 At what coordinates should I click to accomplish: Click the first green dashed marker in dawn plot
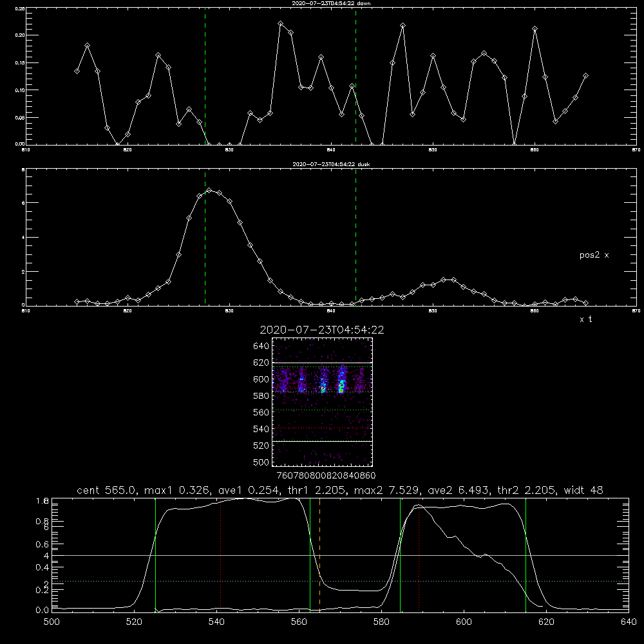pyautogui.click(x=205, y=76)
